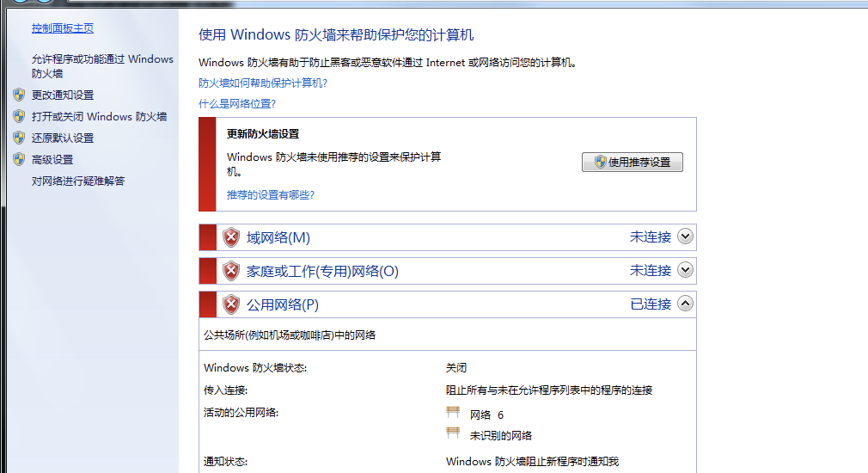The width and height of the screenshot is (868, 473).
Task: Click the red shield icon for 公用网络(P)
Action: (231, 304)
